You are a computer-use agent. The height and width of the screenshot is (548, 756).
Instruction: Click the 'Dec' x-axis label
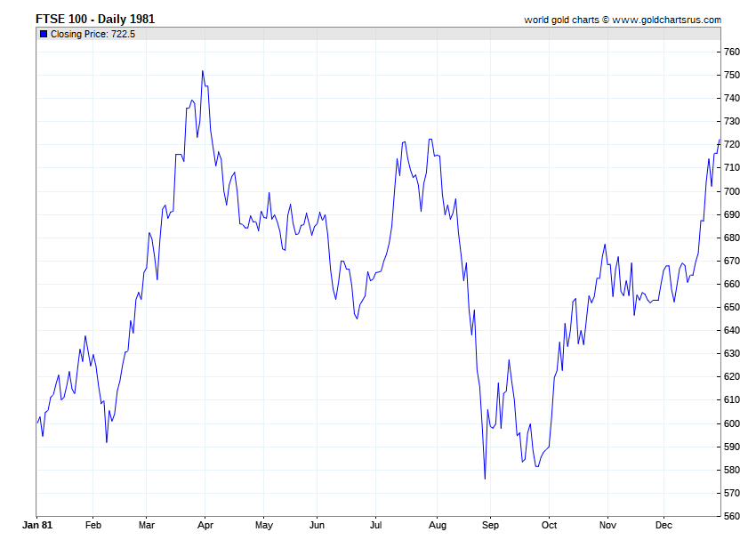coord(664,525)
